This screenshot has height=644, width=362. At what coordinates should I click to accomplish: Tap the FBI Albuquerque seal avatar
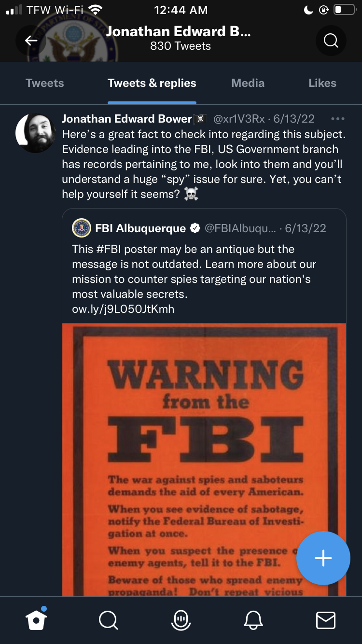click(x=82, y=228)
